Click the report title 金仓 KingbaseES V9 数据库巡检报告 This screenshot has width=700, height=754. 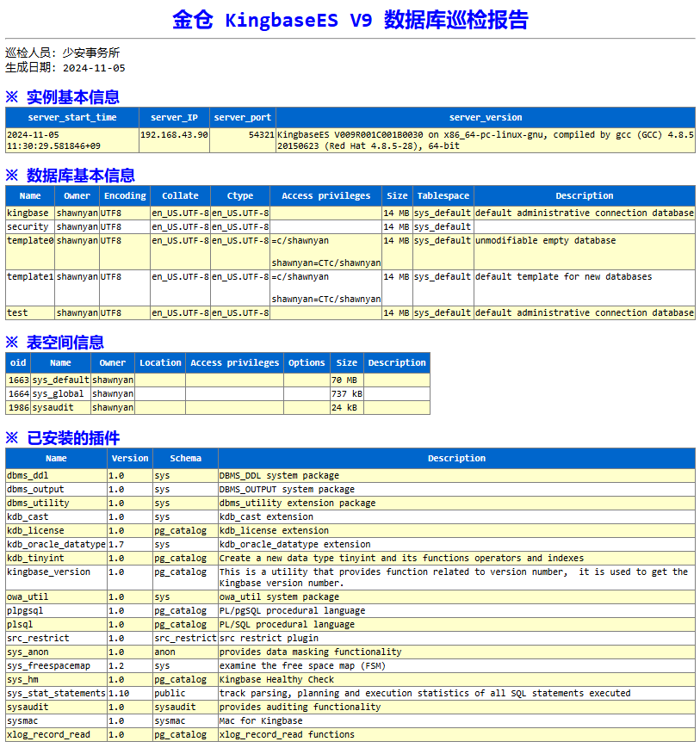click(350, 20)
